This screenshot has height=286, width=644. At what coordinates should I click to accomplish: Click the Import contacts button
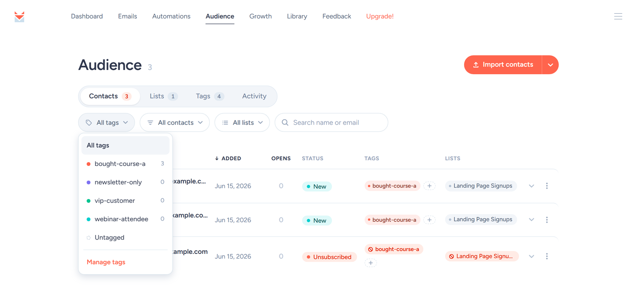coord(503,65)
